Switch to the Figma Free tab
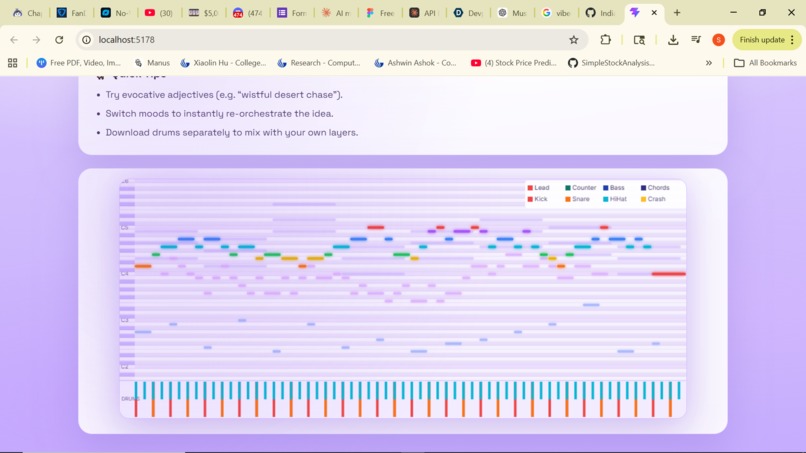 (380, 13)
